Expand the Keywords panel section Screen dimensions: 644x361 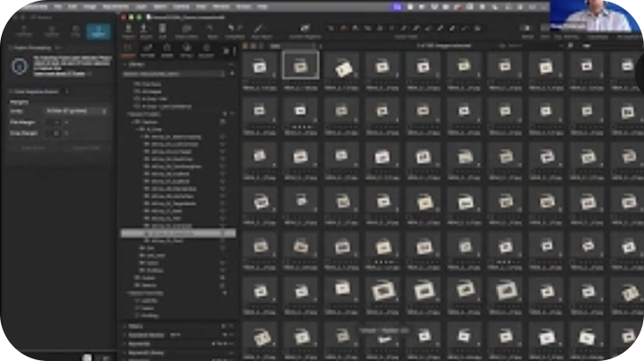(125, 343)
